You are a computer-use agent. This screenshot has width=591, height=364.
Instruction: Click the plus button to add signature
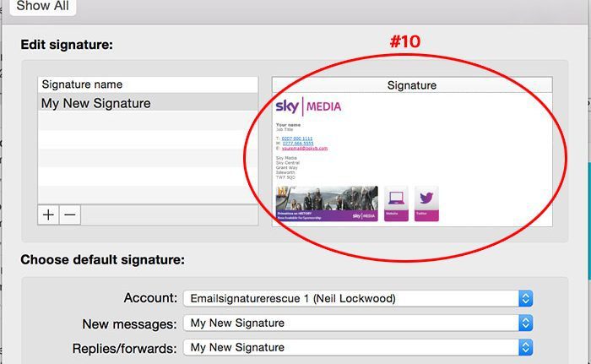tap(49, 215)
